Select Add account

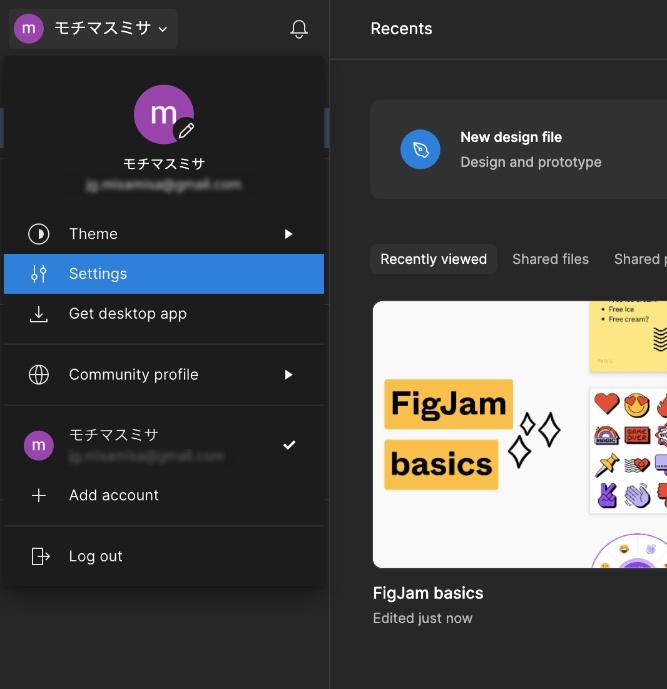coord(164,495)
